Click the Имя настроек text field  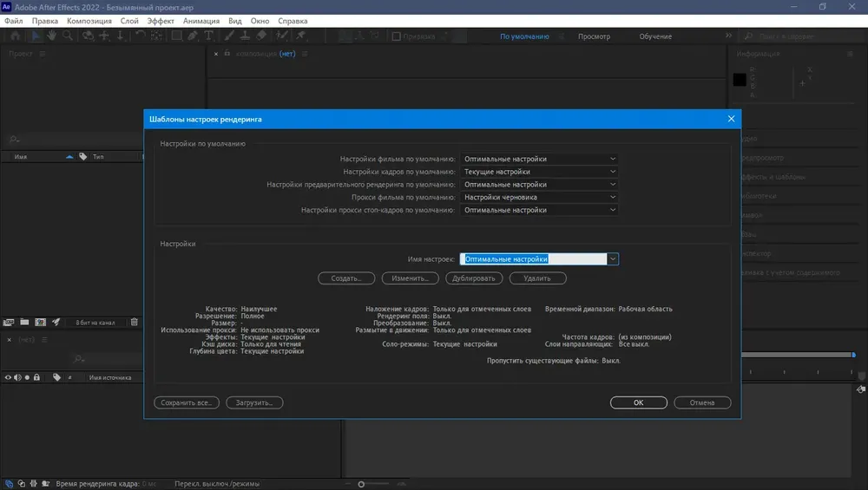tap(534, 258)
